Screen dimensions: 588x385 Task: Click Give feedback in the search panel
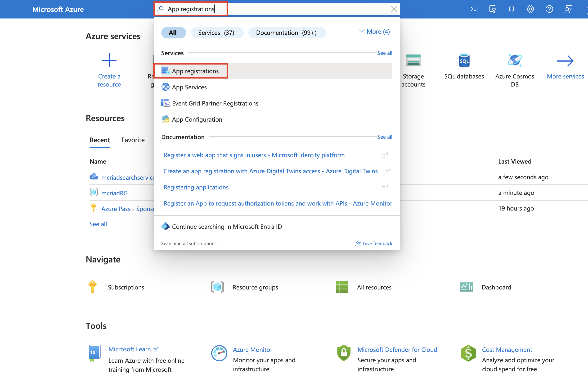(x=374, y=243)
